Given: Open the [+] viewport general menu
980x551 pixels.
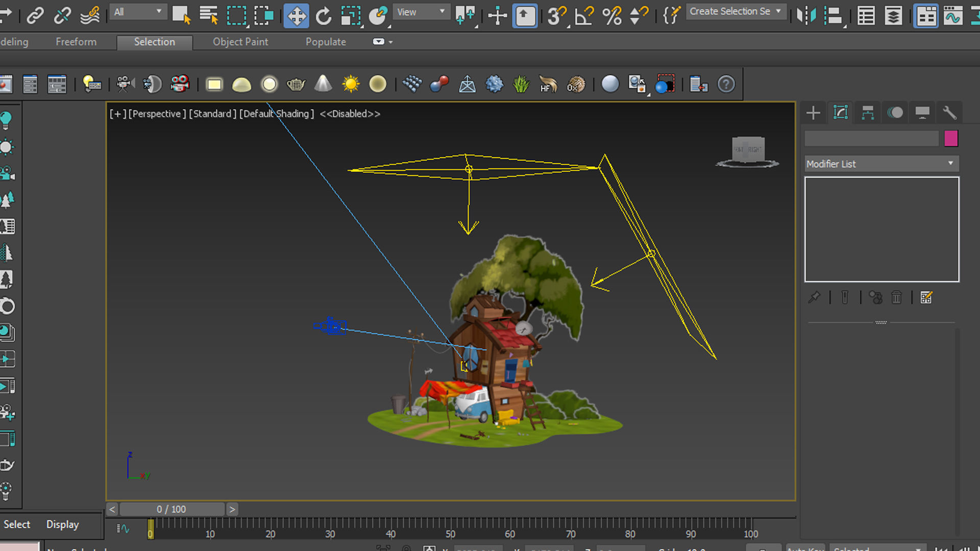Looking at the screenshot, I should (117, 114).
